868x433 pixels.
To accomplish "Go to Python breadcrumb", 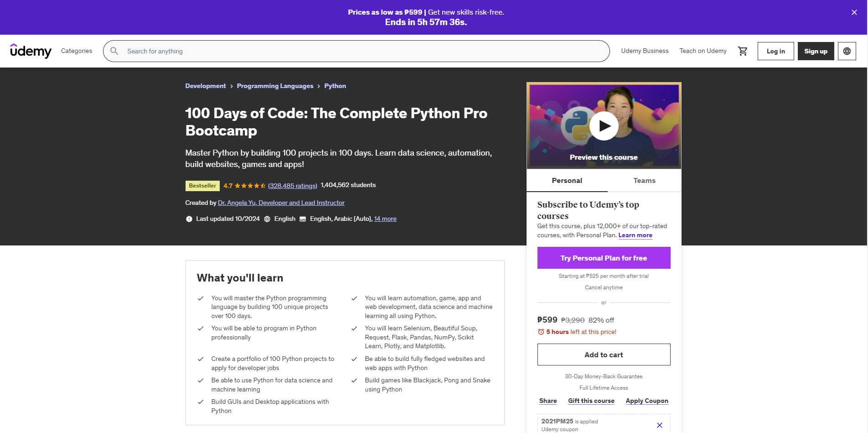I will pyautogui.click(x=335, y=86).
